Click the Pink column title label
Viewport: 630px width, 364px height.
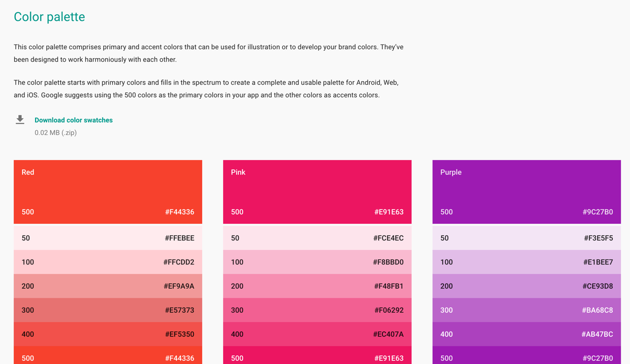point(238,172)
